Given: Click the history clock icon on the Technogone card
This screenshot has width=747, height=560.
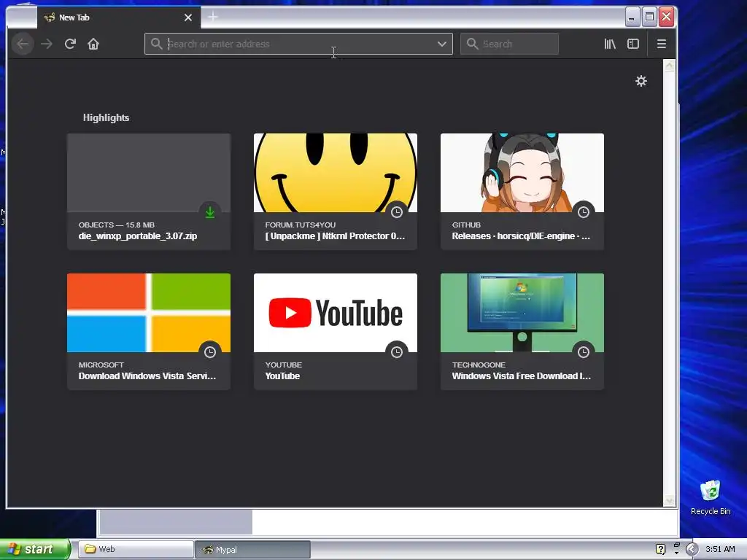Looking at the screenshot, I should [584, 352].
